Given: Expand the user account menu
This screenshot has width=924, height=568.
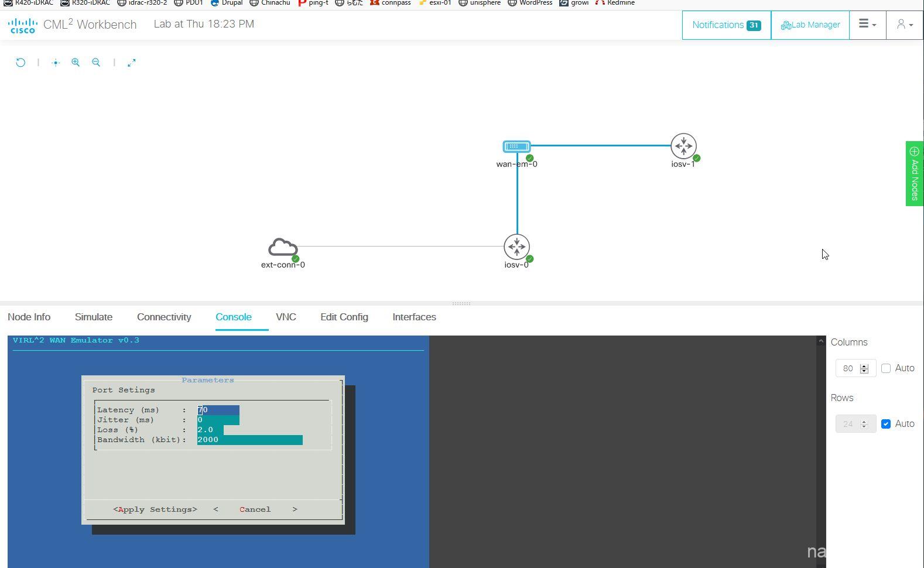Looking at the screenshot, I should tap(905, 25).
